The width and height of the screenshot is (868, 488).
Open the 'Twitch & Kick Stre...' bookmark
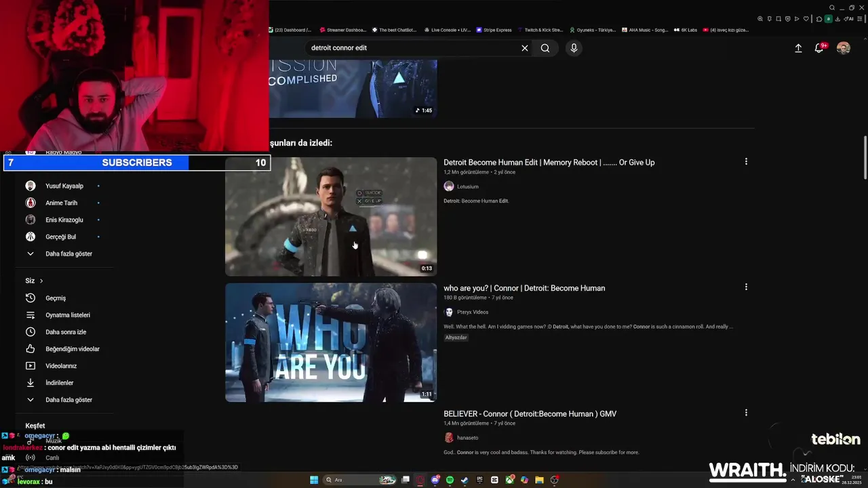point(540,30)
